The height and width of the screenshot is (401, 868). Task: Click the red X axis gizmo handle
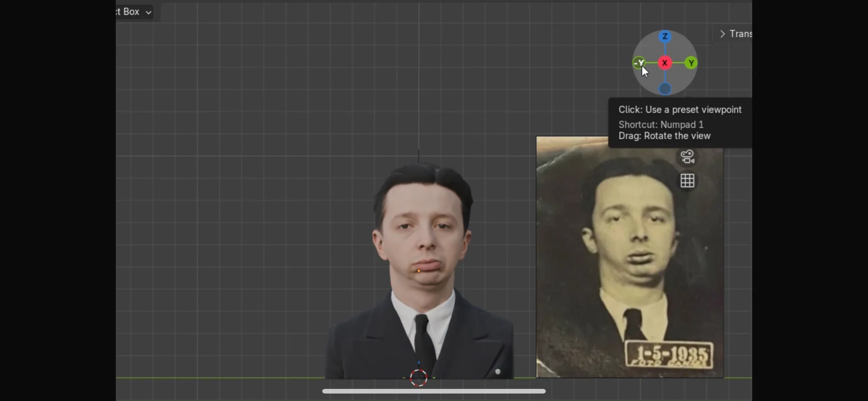(665, 63)
